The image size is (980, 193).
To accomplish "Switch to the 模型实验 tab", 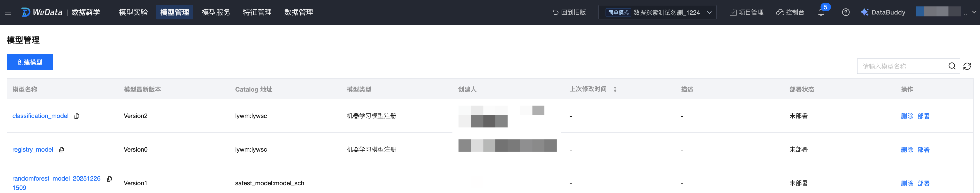I will click(x=133, y=12).
